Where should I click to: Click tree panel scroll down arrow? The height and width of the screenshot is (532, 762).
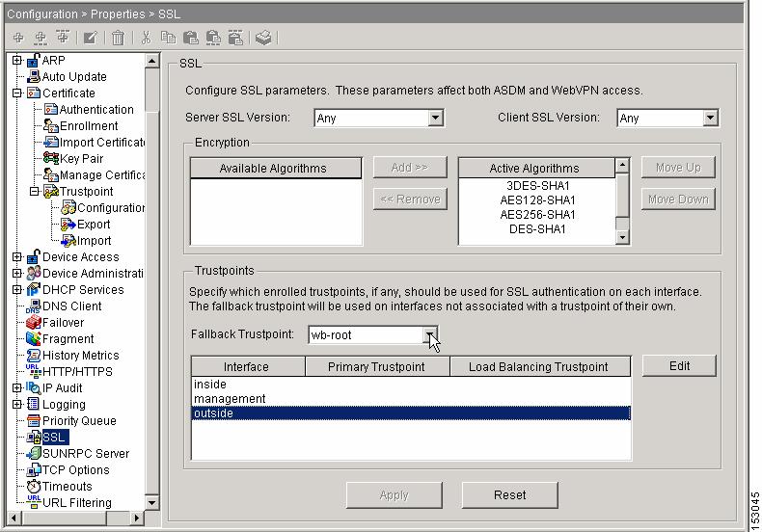[x=152, y=503]
